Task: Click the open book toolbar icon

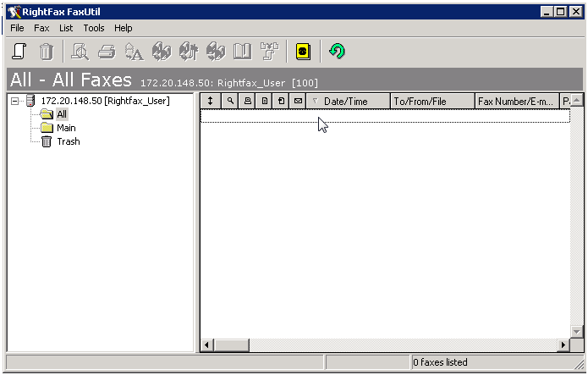Action: pyautogui.click(x=243, y=52)
